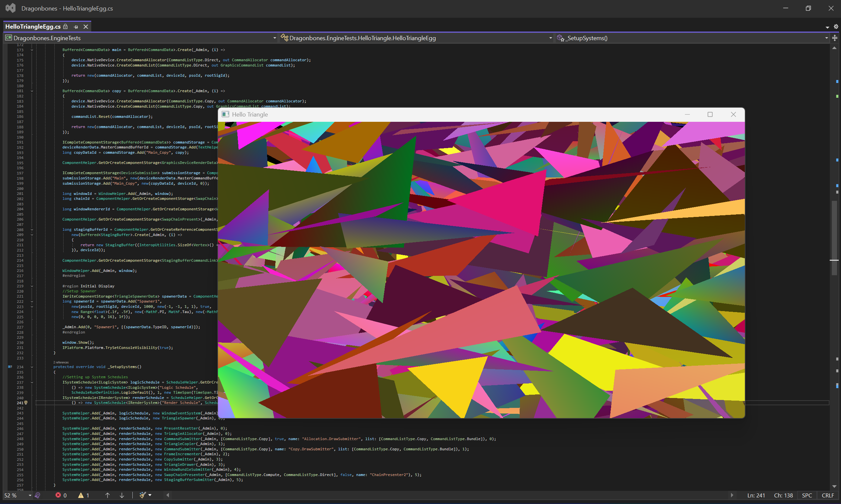Image resolution: width=841 pixels, height=504 pixels.
Task: Collapse the _SetupSystems method at line 234
Action: 32,367
